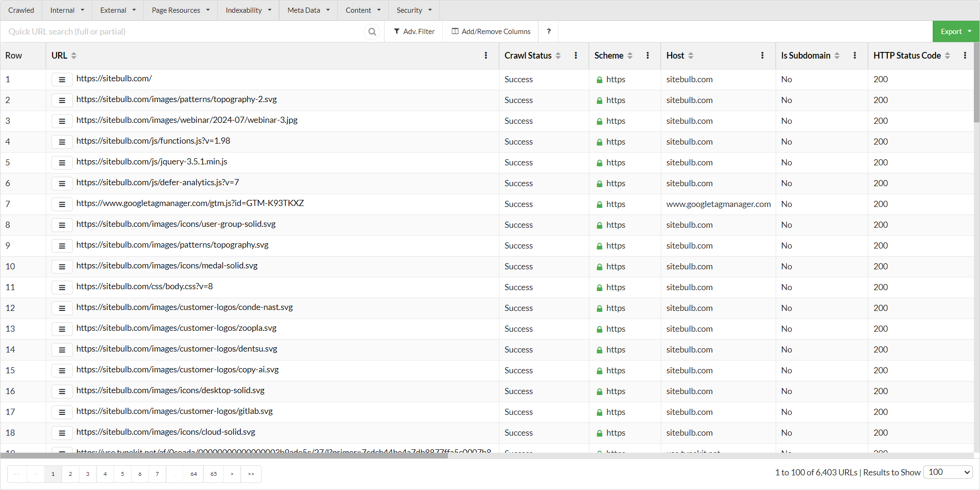Click Add/Remove Columns button
Image resolution: width=980 pixels, height=490 pixels.
pyautogui.click(x=491, y=31)
